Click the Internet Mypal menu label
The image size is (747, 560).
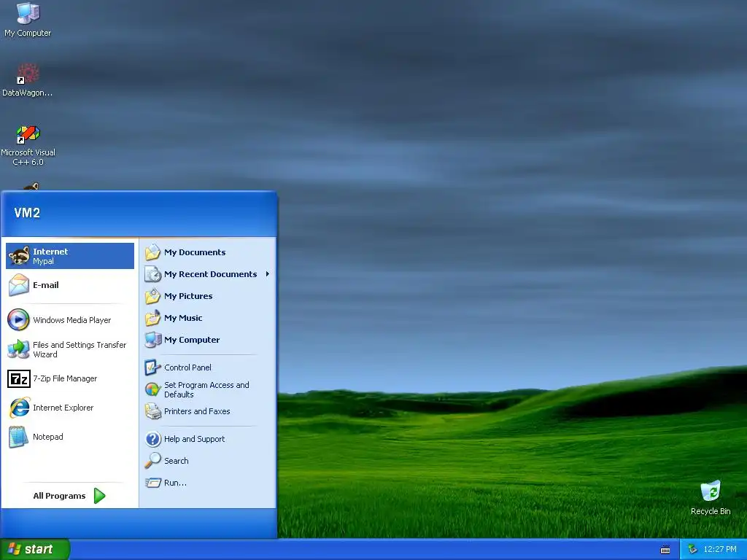coord(50,256)
